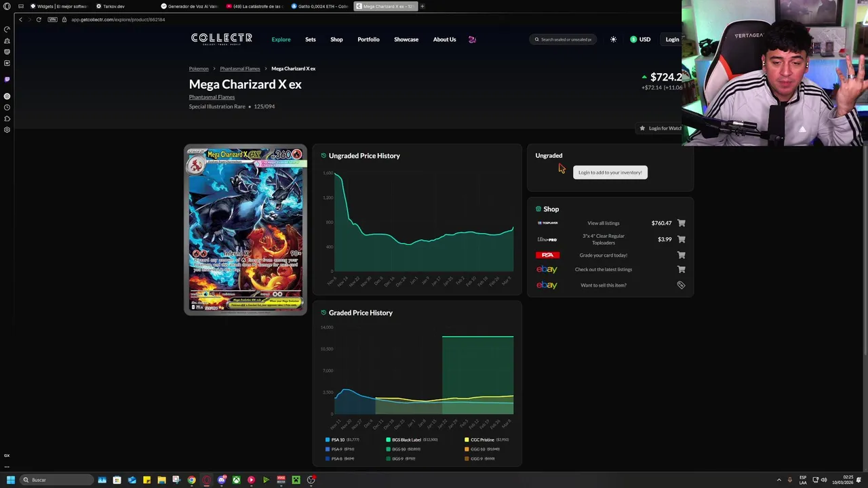868x488 pixels.
Task: Click the Collectr logo
Action: pyautogui.click(x=221, y=39)
